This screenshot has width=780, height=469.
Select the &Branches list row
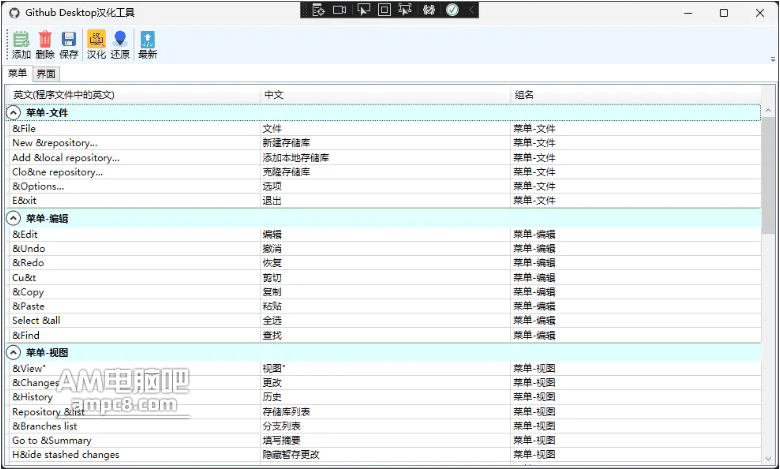pos(384,426)
